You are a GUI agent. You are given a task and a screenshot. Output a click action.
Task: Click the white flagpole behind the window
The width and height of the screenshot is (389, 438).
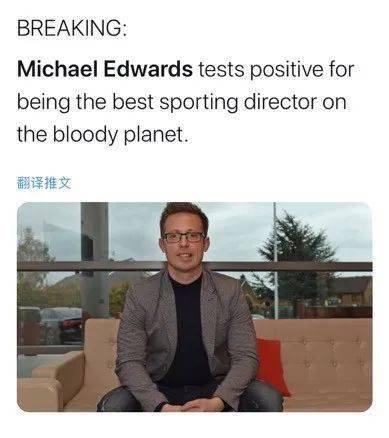[275, 260]
